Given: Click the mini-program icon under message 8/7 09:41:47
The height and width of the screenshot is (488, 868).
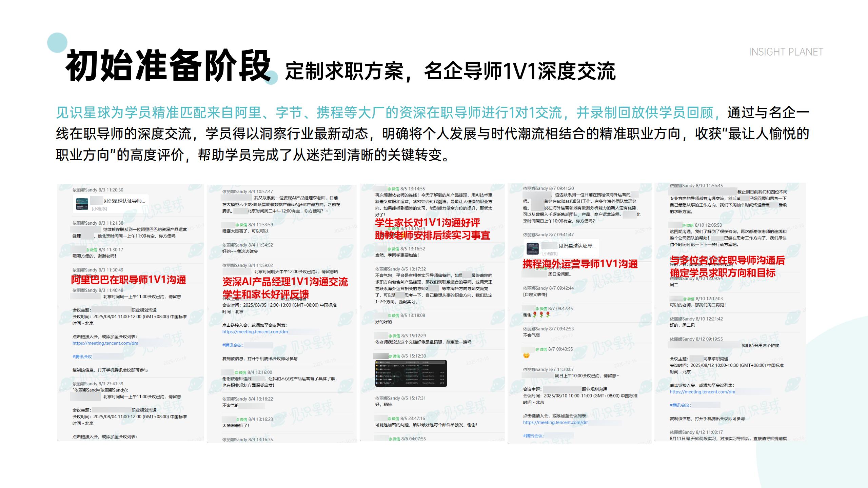Looking at the screenshot, I should click(x=533, y=248).
